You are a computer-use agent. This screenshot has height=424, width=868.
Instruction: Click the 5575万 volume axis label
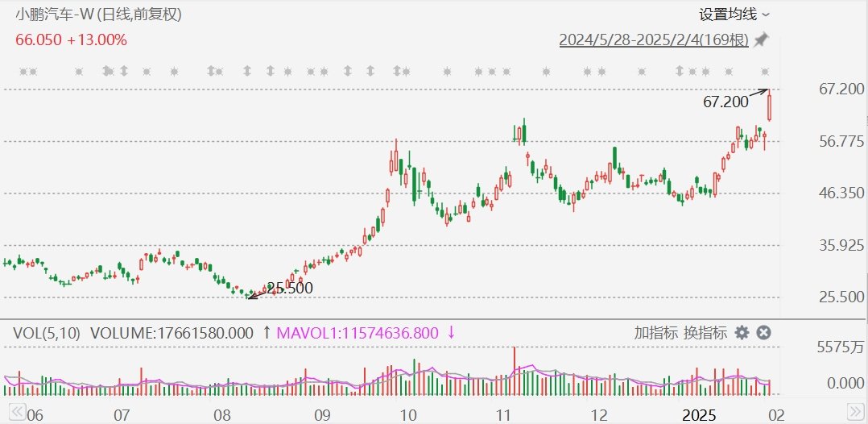(x=841, y=347)
